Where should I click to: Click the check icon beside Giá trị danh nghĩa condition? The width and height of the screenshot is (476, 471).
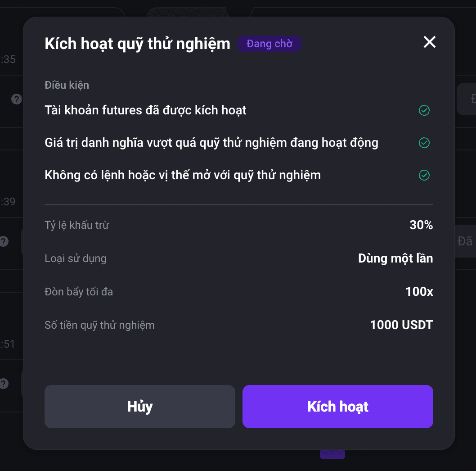coord(424,142)
